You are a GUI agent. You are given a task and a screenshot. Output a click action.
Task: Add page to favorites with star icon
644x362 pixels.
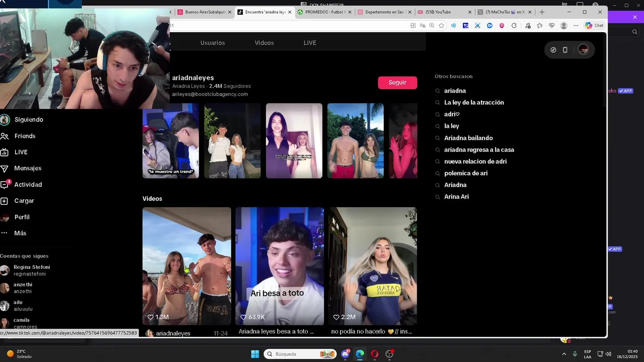click(441, 26)
